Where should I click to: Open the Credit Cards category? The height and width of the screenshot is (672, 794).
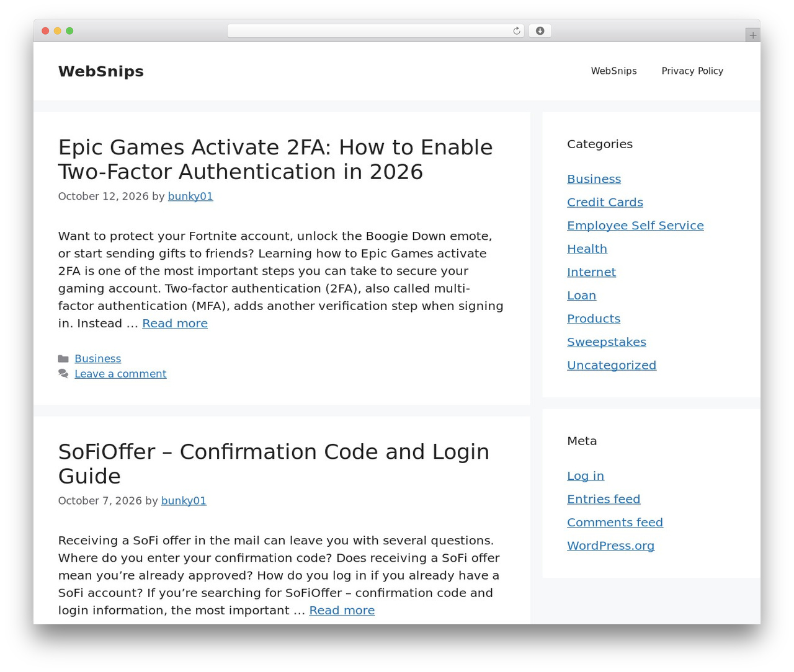click(605, 202)
